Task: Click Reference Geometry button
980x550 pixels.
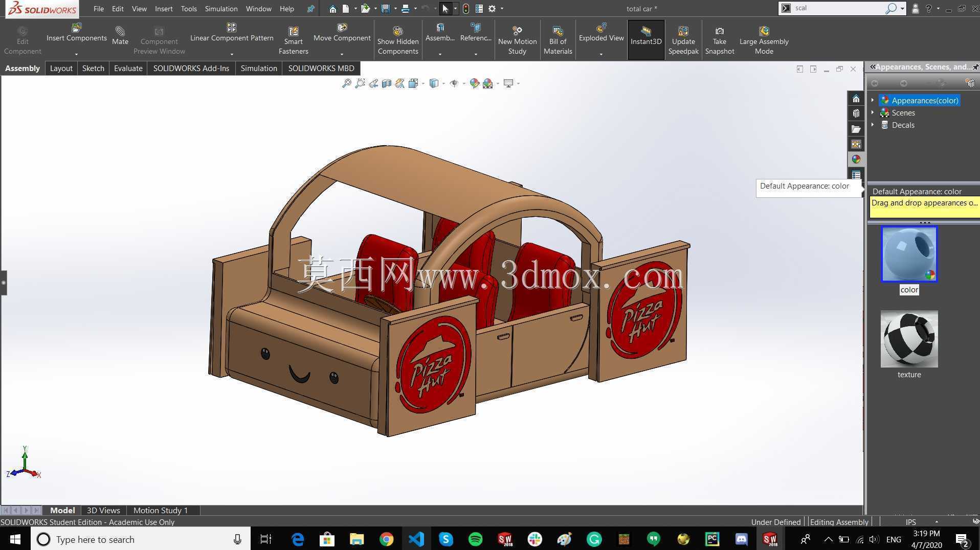Action: pyautogui.click(x=476, y=33)
